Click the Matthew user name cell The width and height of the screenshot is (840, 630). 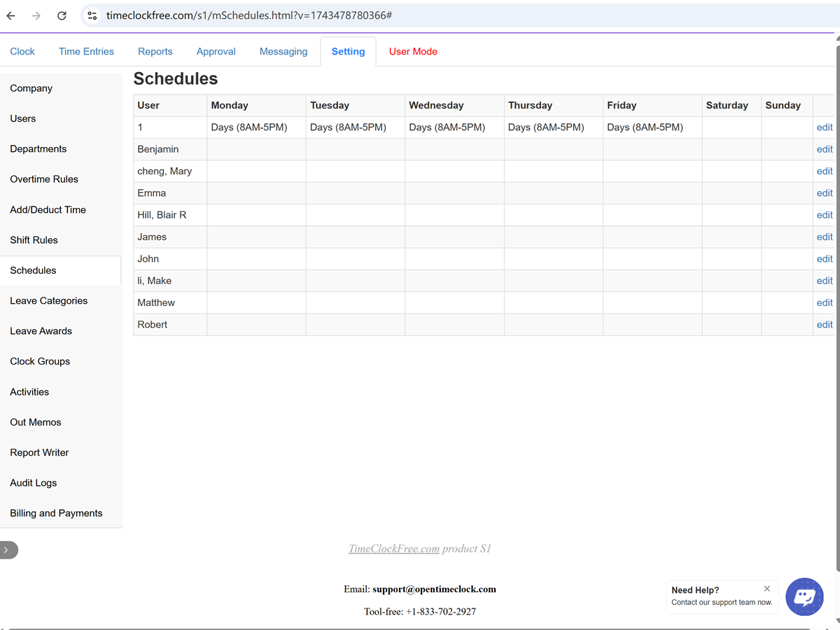[170, 302]
